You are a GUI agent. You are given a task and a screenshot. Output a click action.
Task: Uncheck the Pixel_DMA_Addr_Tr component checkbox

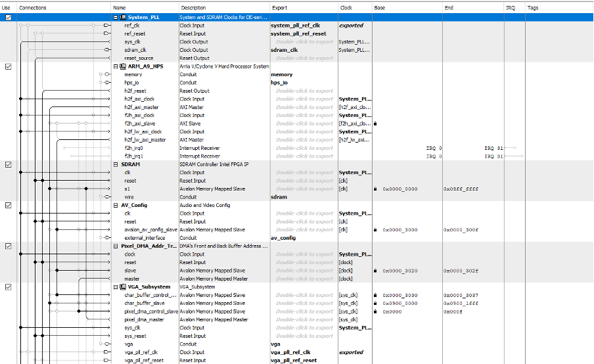[9, 246]
